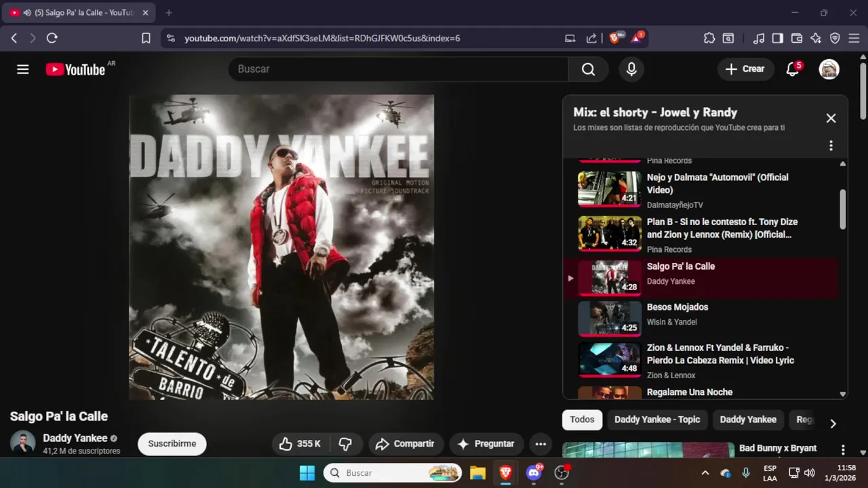Select the Daddy Yankee filter chip
The height and width of the screenshot is (488, 868).
(748, 420)
